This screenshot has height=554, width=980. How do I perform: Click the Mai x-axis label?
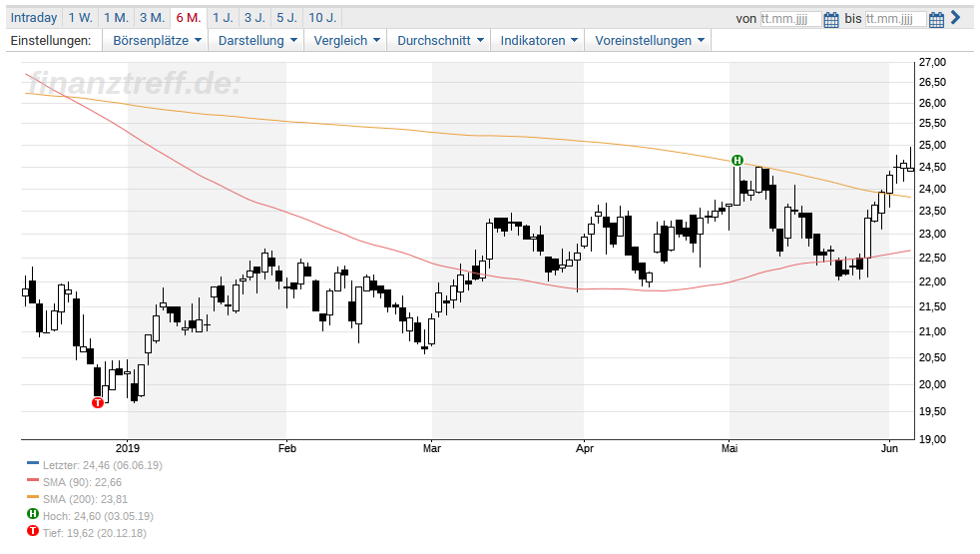pyautogui.click(x=730, y=448)
